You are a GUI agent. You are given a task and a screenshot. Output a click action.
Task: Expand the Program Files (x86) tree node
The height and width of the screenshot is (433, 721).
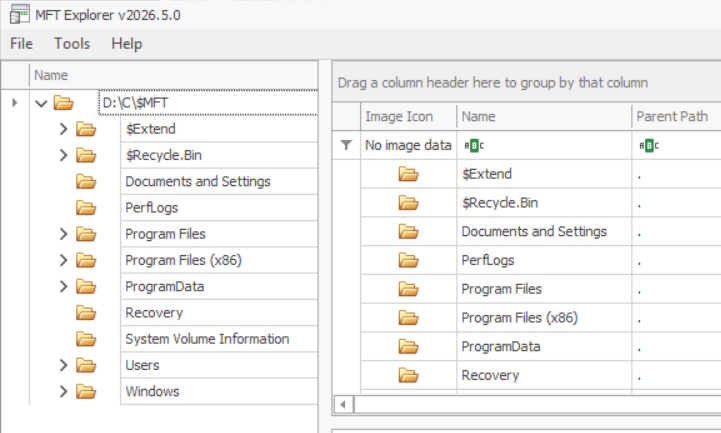click(x=63, y=260)
